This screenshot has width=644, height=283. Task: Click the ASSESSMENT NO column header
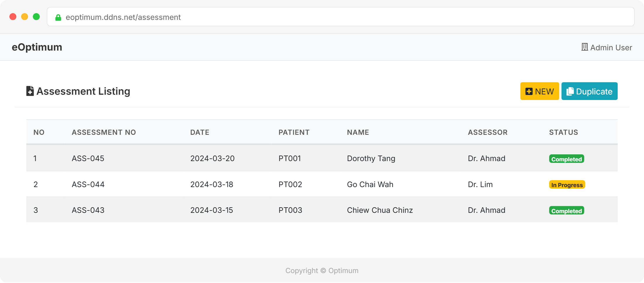[104, 132]
